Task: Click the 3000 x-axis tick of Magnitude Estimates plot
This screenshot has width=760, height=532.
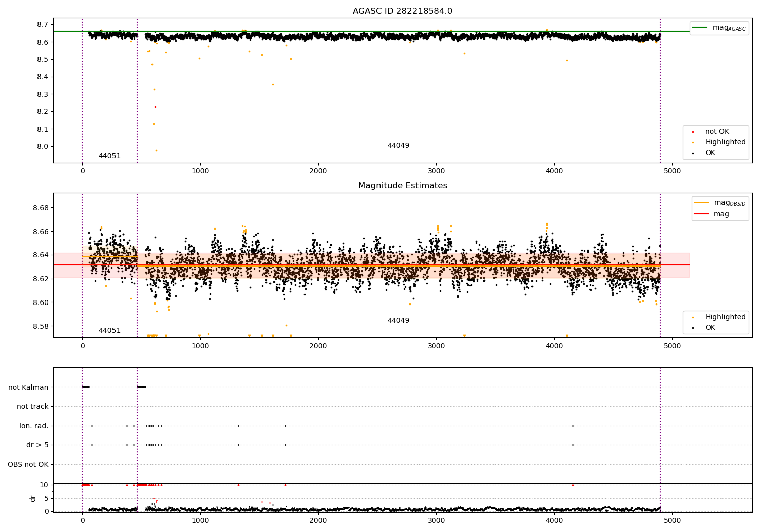Action: (x=436, y=346)
